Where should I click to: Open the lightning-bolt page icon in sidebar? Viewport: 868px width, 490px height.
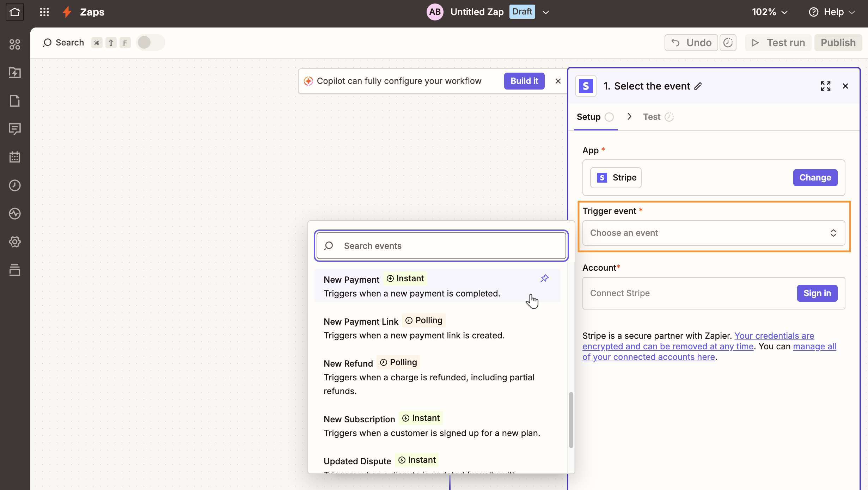coord(15,73)
